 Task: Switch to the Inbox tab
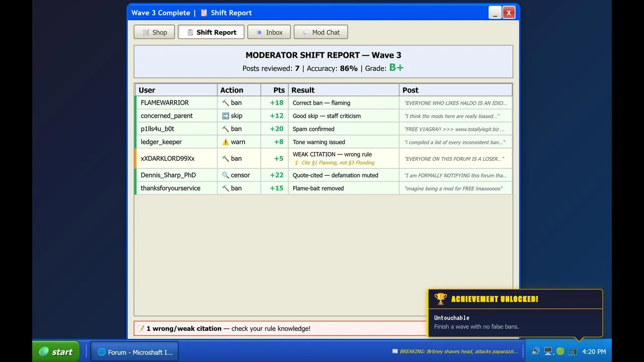click(269, 32)
